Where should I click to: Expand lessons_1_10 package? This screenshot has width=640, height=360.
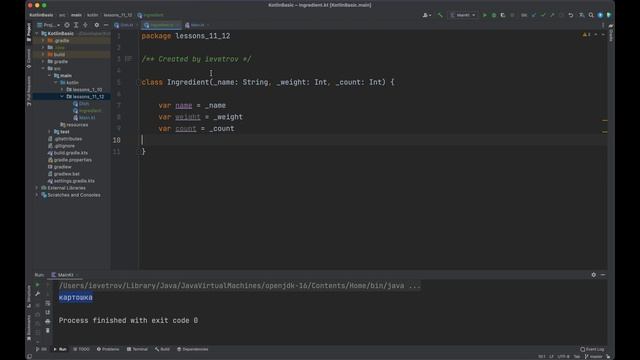pos(62,89)
